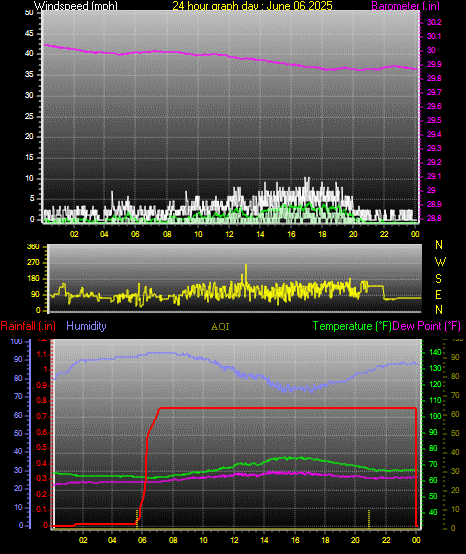Click hour 18 on the windspeed graph axis
This screenshot has height=554, width=466.
click(x=322, y=234)
